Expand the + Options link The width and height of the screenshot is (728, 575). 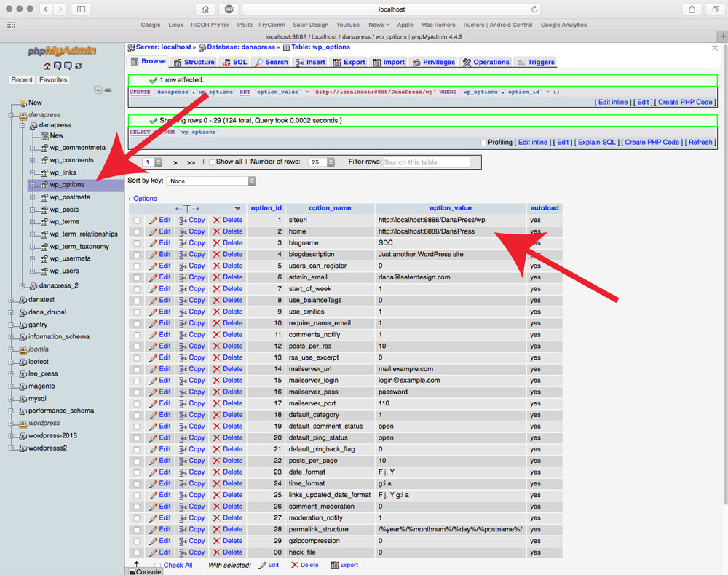[x=143, y=199]
